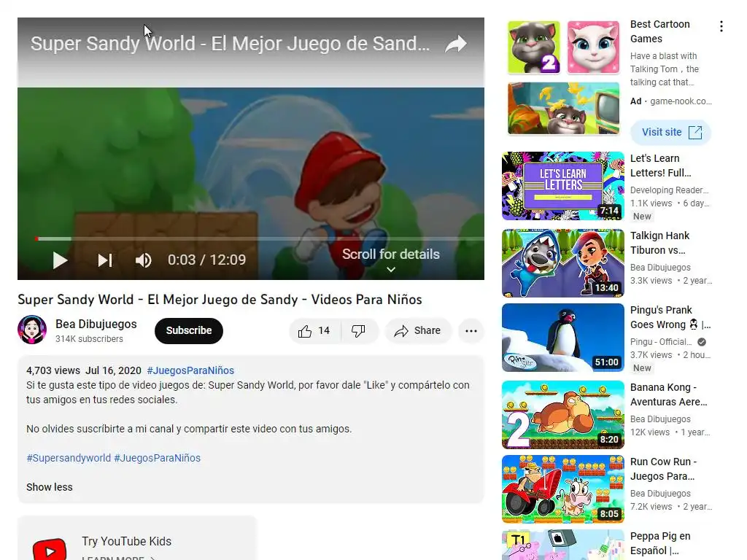Open the Peppa Pig en Español thumbnail
Image resolution: width=747 pixels, height=560 pixels.
(x=562, y=545)
